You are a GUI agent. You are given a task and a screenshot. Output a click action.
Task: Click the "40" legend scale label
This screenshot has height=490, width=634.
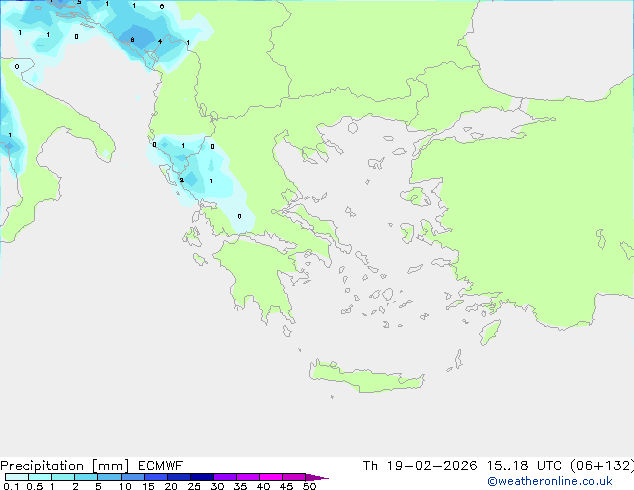pos(263,486)
